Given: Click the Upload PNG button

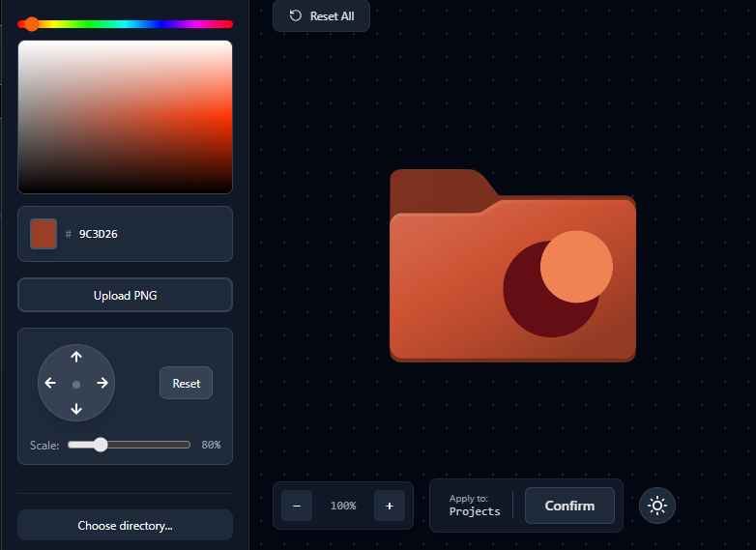Looking at the screenshot, I should [x=126, y=295].
